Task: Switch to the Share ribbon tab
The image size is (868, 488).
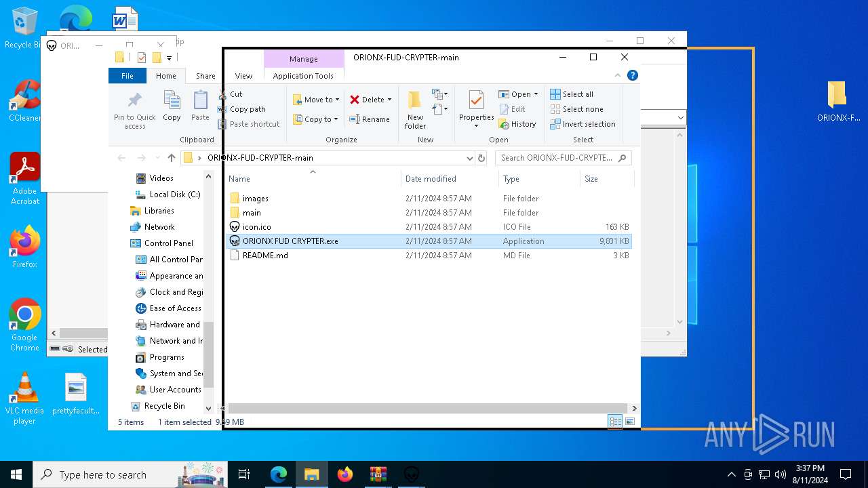Action: coord(205,76)
